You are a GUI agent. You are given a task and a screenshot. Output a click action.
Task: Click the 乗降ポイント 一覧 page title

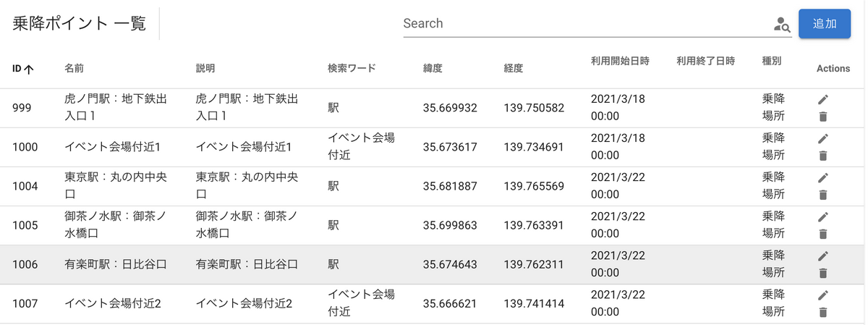click(x=79, y=24)
